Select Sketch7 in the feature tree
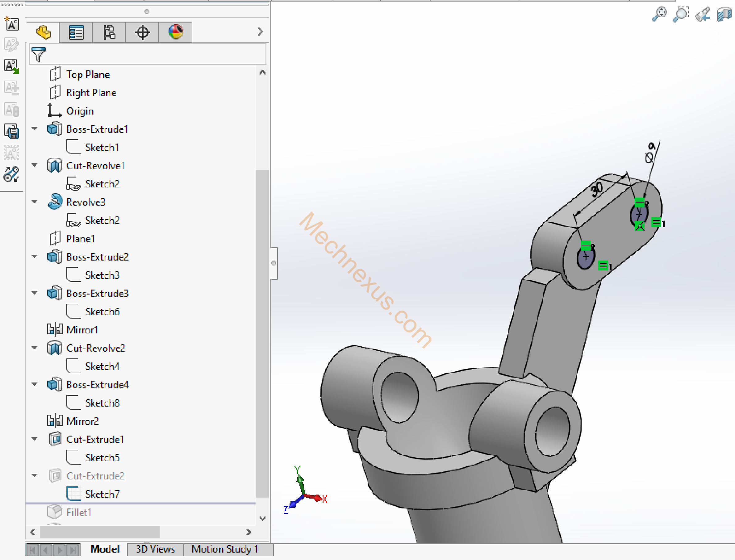Image resolution: width=735 pixels, height=560 pixels. pos(102,494)
